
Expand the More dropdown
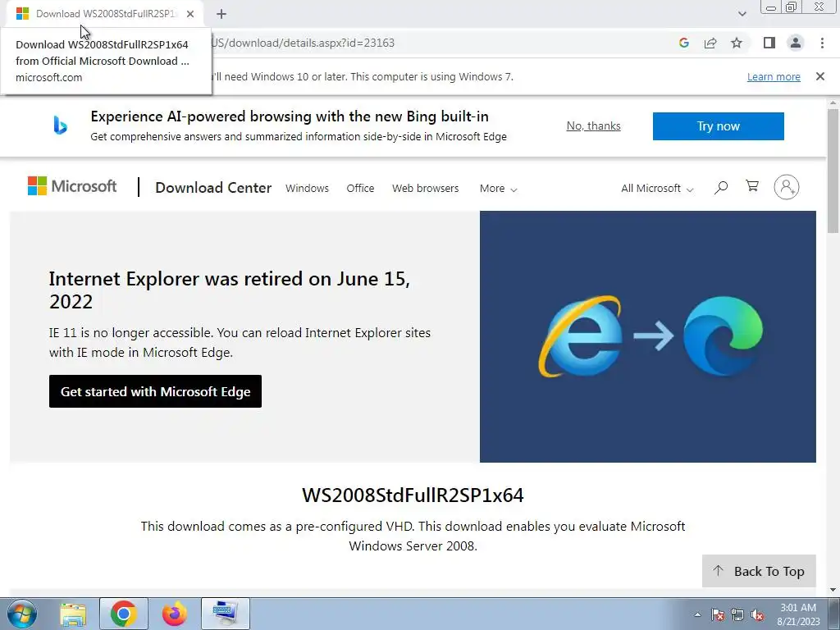(498, 189)
